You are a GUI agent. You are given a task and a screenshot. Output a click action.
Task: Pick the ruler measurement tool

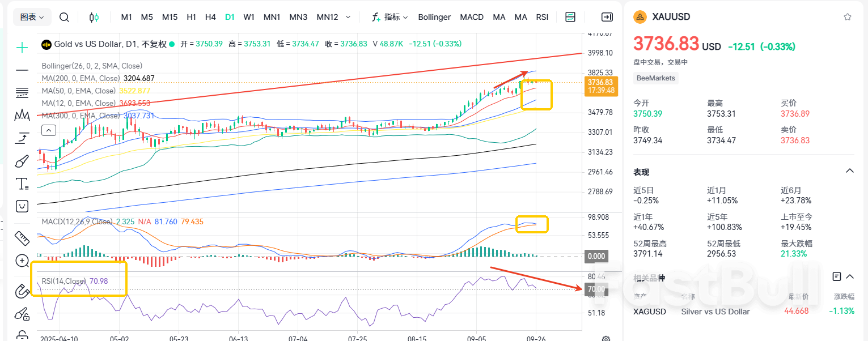click(x=22, y=238)
